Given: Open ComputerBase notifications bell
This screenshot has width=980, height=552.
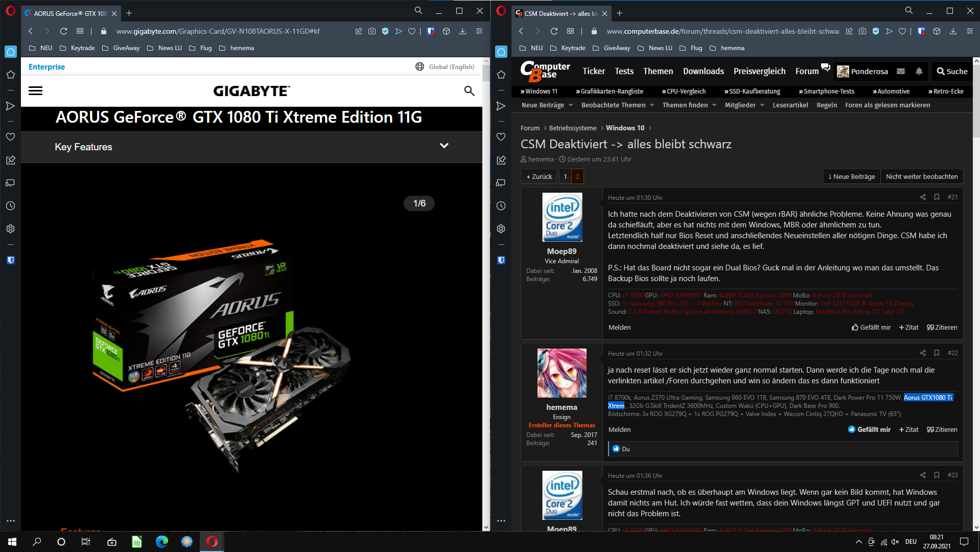Looking at the screenshot, I should (x=919, y=72).
